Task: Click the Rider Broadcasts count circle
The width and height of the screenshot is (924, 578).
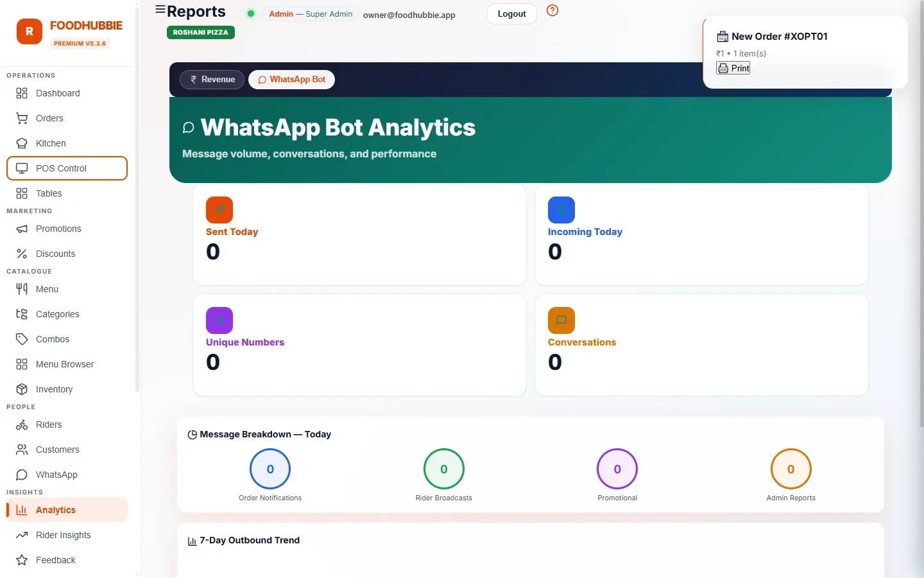Action: [444, 469]
